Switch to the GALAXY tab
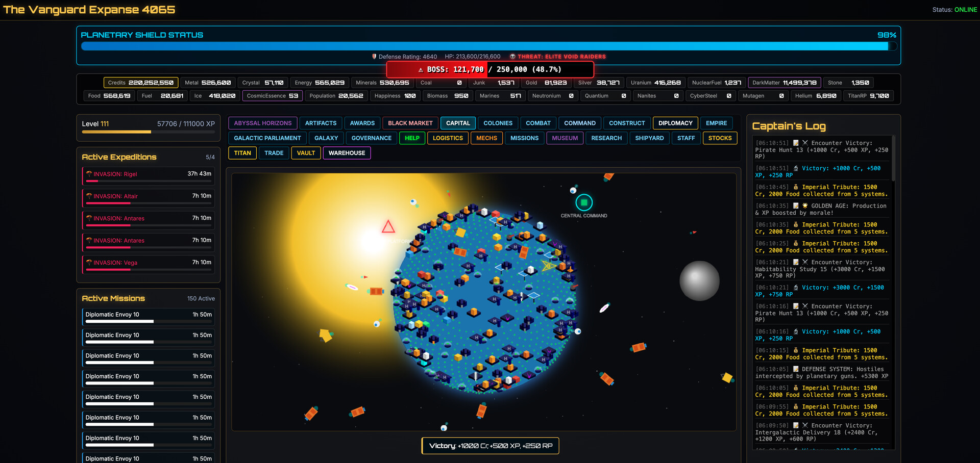980x463 pixels. (x=326, y=138)
